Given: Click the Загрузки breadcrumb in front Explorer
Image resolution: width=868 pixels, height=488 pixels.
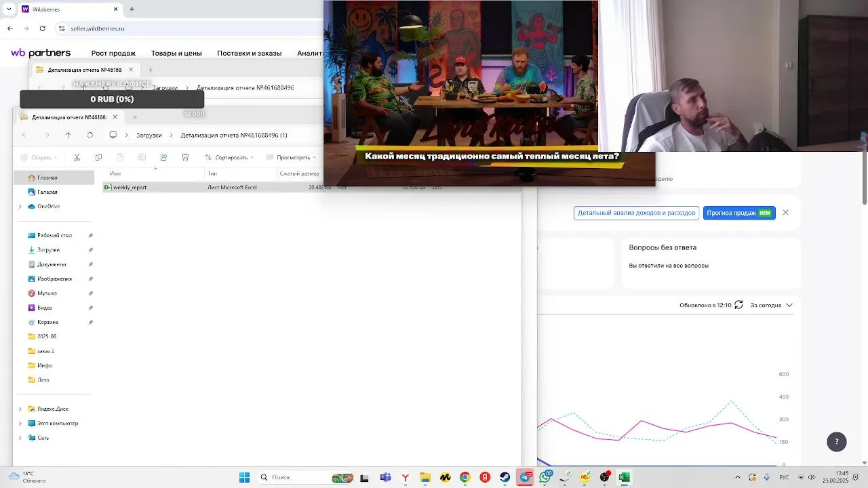Looking at the screenshot, I should [x=149, y=135].
